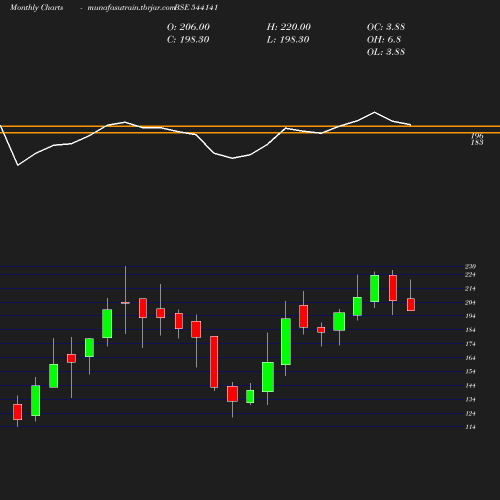Screen dimensions: 500x500
Task: Click the 144 price axis label
Action: pos(470,386)
